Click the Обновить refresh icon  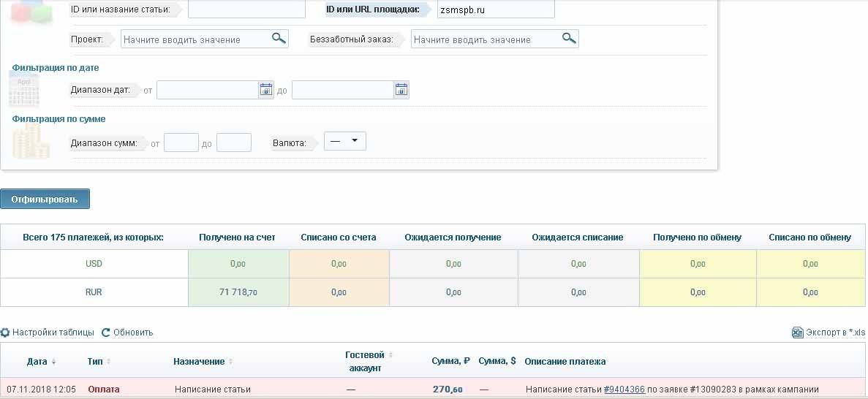(105, 332)
